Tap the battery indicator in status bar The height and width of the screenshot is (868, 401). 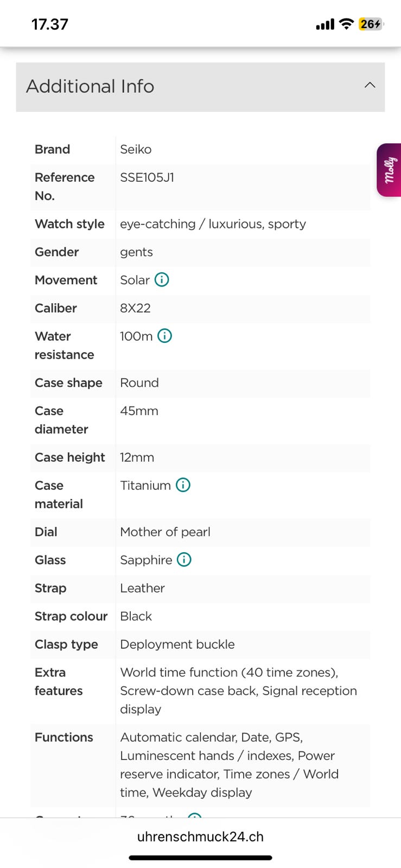pyautogui.click(x=371, y=24)
